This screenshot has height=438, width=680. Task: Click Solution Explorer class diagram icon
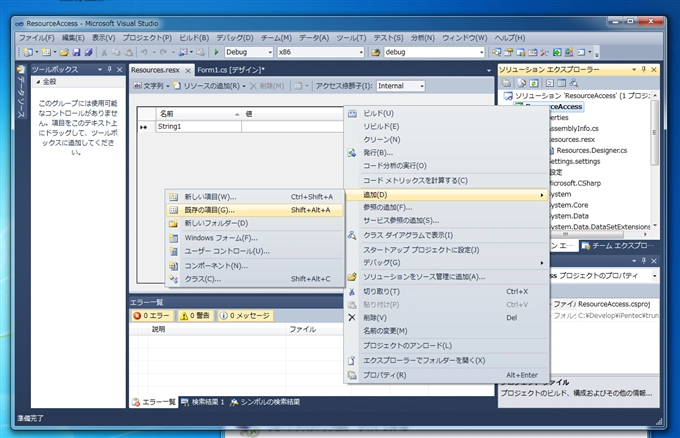(x=574, y=83)
